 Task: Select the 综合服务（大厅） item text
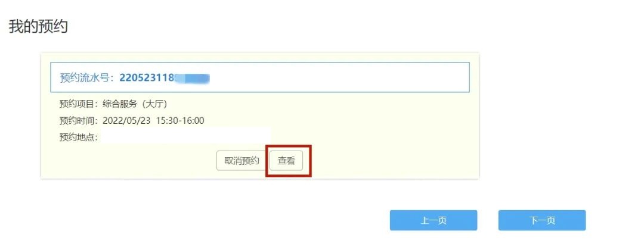[135, 104]
